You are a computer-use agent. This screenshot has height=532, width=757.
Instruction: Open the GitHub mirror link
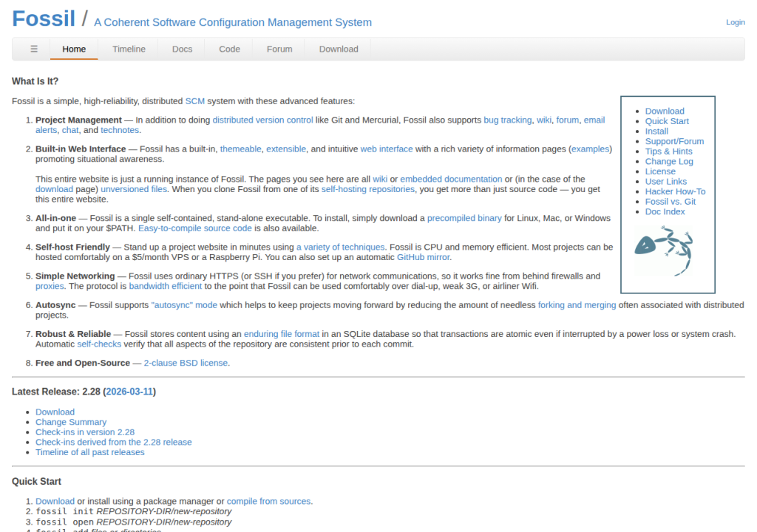point(423,257)
